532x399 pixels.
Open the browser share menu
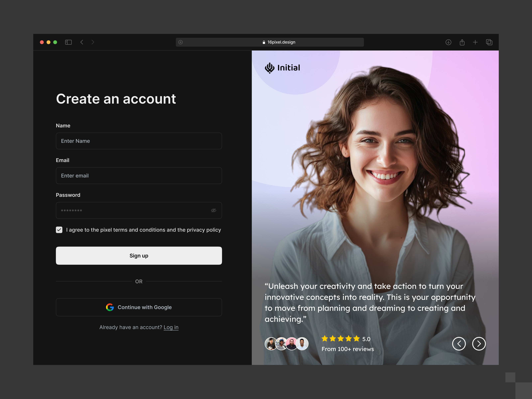point(462,42)
